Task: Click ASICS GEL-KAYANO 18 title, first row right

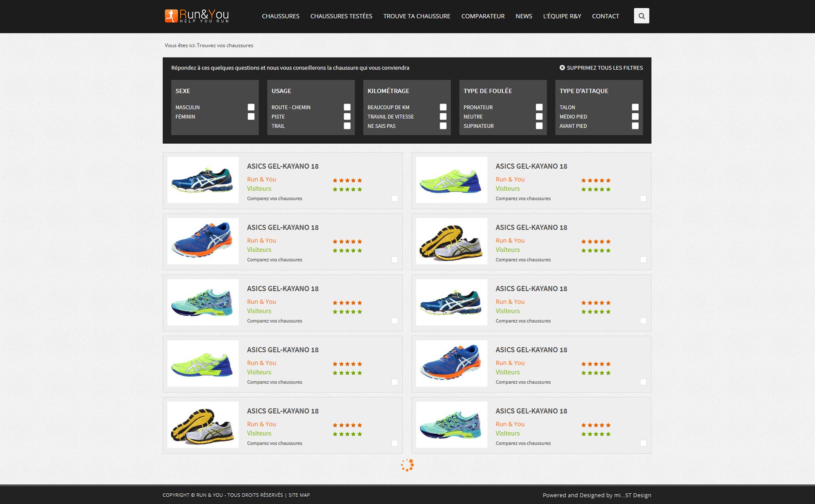Action: (x=531, y=166)
